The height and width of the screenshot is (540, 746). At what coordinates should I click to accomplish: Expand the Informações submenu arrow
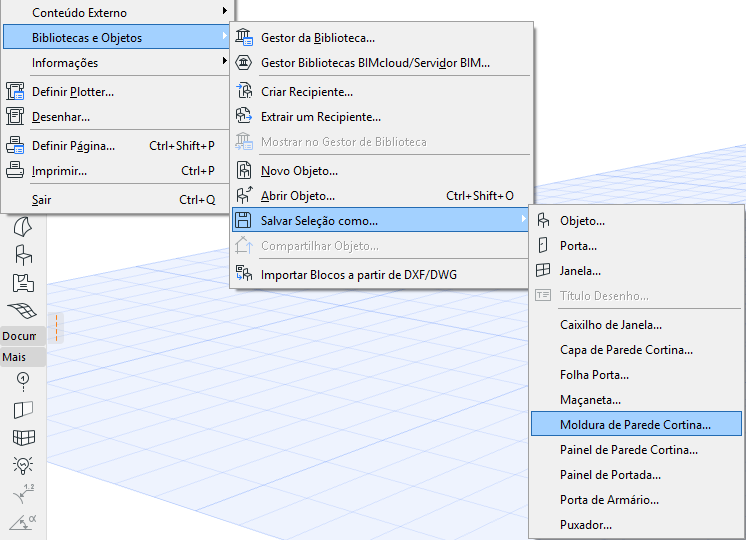pos(225,60)
